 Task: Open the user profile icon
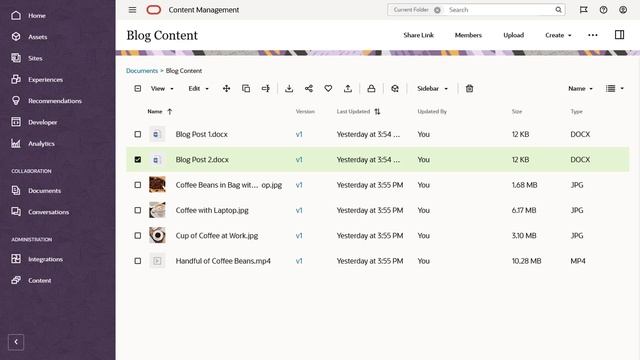tap(623, 10)
